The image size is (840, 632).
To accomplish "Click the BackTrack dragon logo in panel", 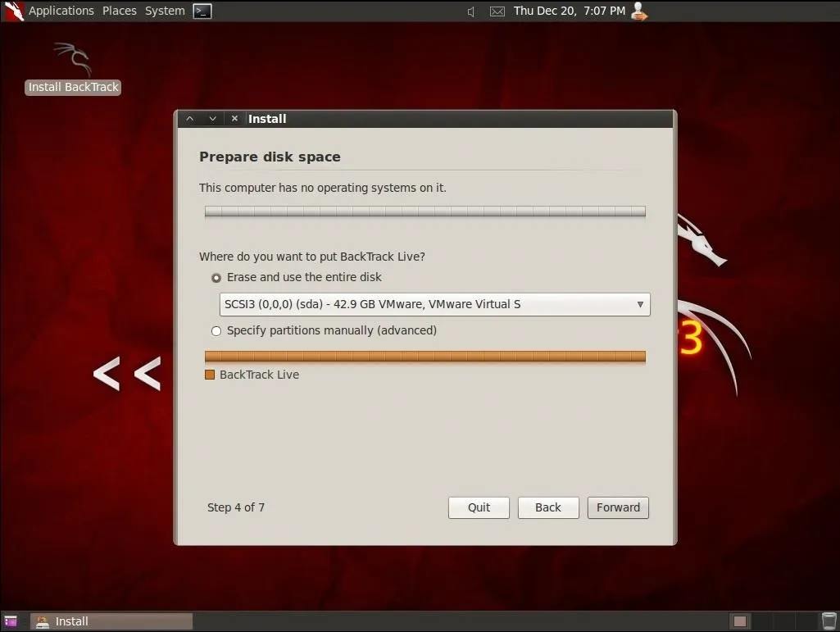I will coord(13,11).
